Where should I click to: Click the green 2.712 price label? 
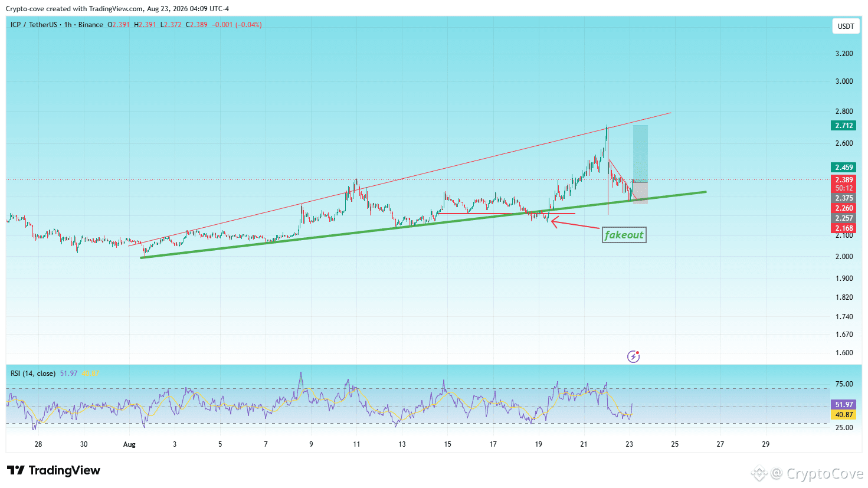tap(844, 126)
